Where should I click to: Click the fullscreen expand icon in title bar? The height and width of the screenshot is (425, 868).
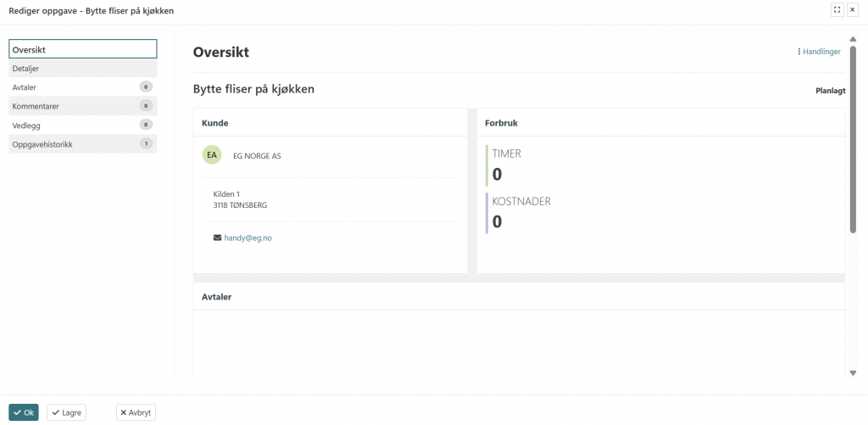837,9
